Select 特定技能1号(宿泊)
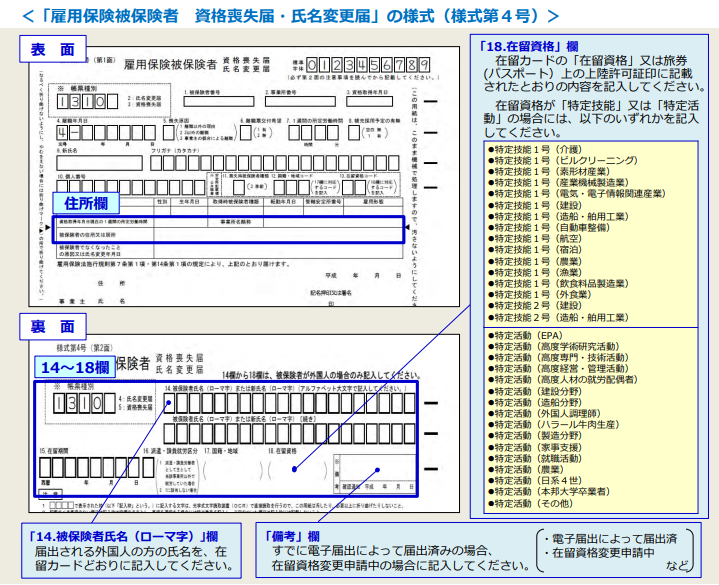This screenshot has width=719, height=585. (x=535, y=249)
